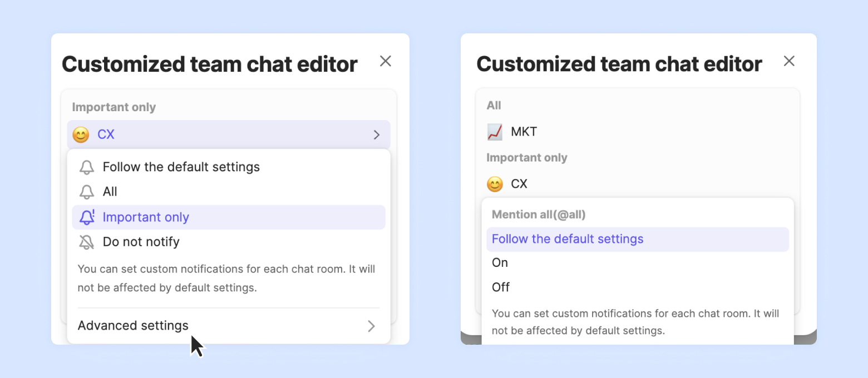Click the chart emoji next to MKT
868x378 pixels.
[x=495, y=132]
